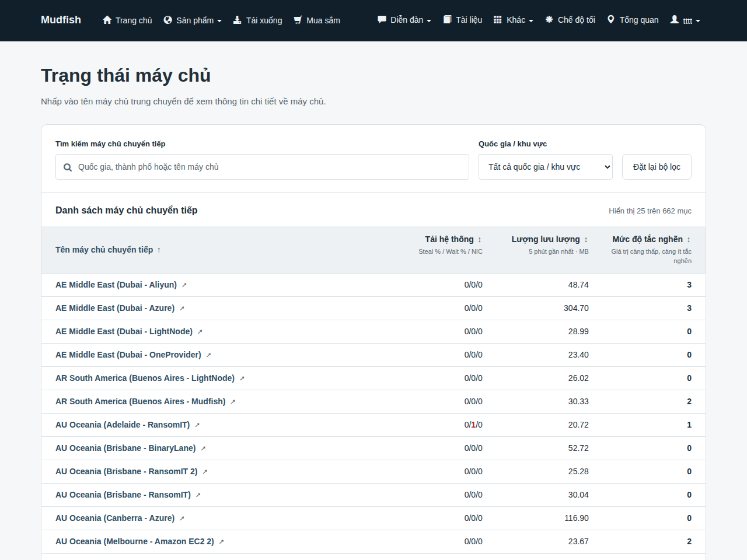Open the tttt user account dropdown
Screen dimensions: 747x560
(x=685, y=20)
